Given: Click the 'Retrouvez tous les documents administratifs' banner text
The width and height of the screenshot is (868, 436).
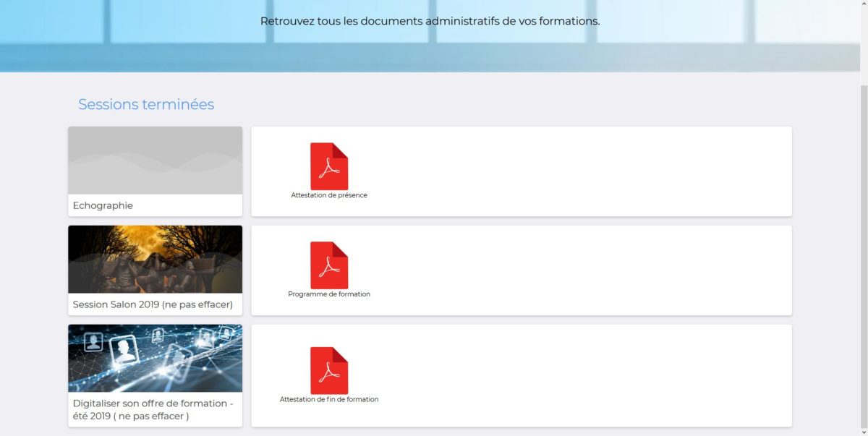Looking at the screenshot, I should [x=430, y=21].
